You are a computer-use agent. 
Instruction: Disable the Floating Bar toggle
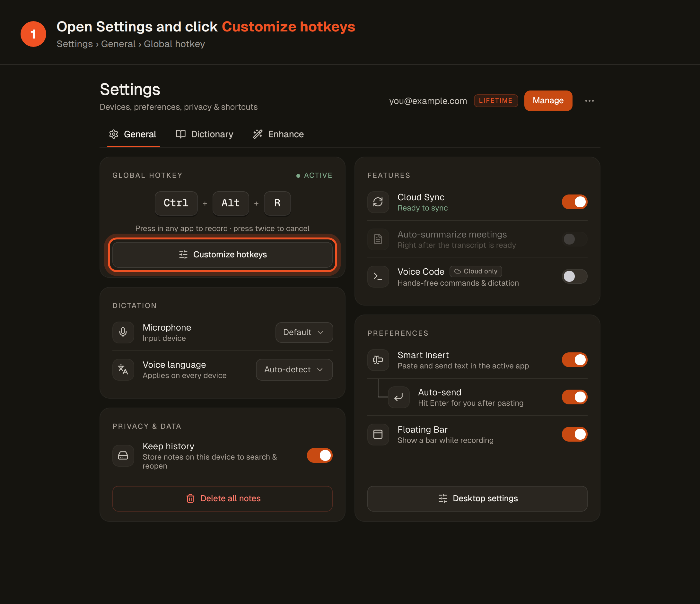click(574, 434)
